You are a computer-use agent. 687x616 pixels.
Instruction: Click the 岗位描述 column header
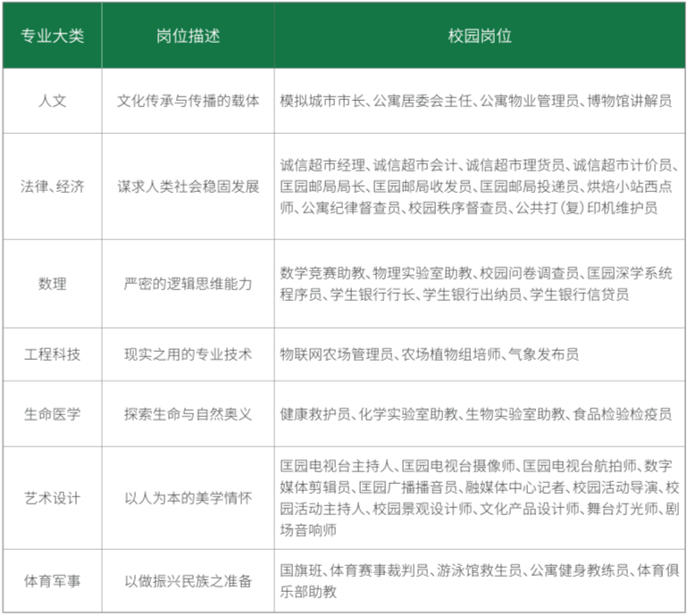(188, 36)
